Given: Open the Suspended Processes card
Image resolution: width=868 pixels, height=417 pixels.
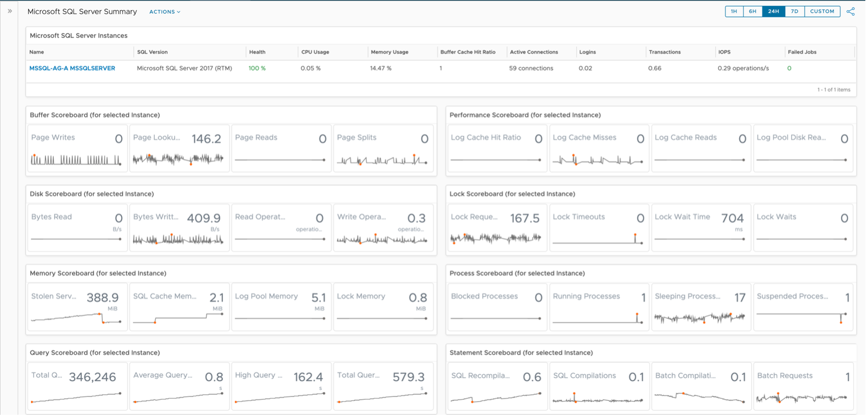Looking at the screenshot, I should click(x=804, y=308).
